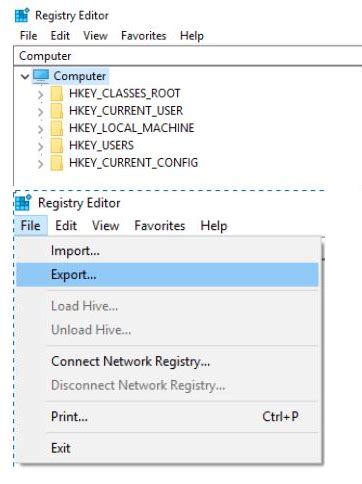Expand the HKEY_LOCAL_MACHINE key

[41, 129]
